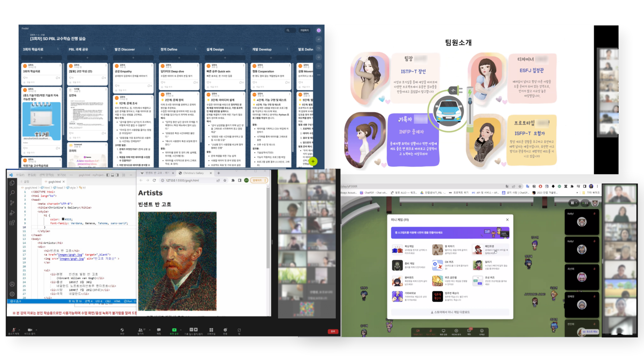Viewport: 644px width, 362px height.
Task: Toggle VS Code primary sidebar layout button
Action: click(108, 175)
